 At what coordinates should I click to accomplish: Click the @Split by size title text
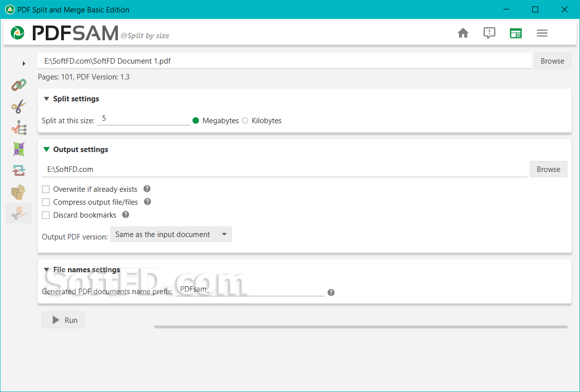pos(145,36)
